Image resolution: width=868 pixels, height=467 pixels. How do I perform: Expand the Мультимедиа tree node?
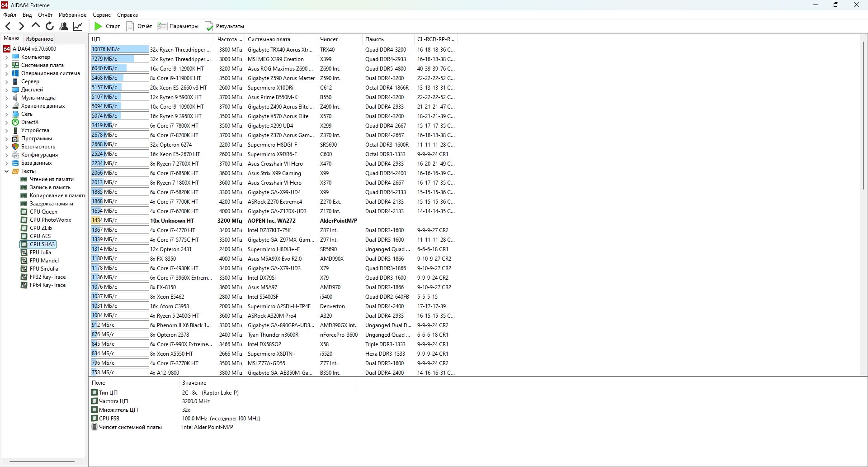pos(6,98)
